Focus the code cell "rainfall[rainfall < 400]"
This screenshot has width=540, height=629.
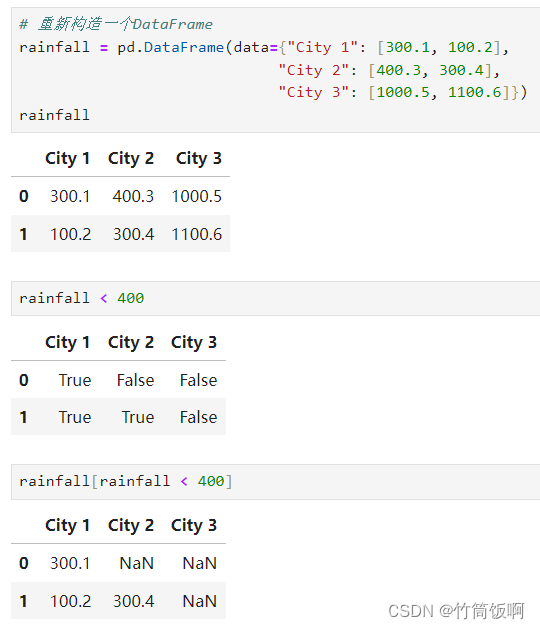(276, 482)
